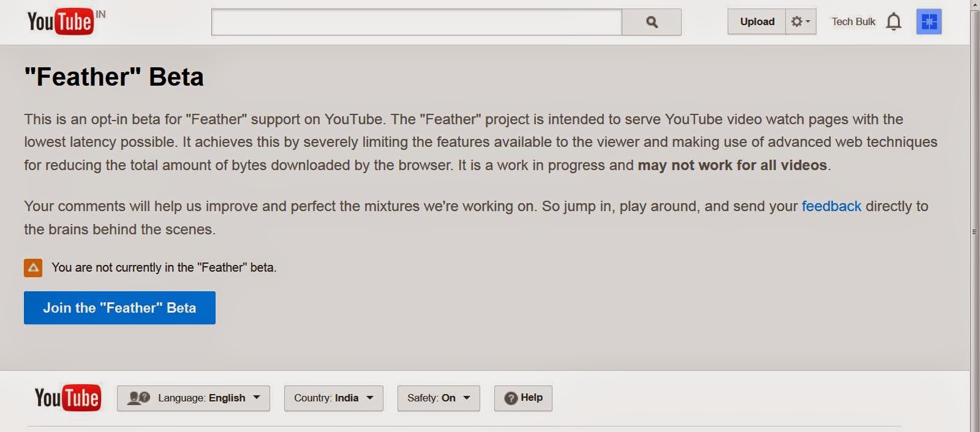
Task: Click the question mark icon on Help
Action: coord(511,398)
